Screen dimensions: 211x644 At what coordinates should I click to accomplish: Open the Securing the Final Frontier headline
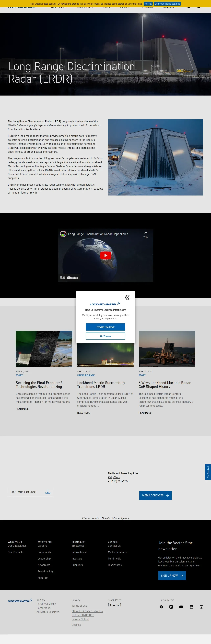[x=39, y=384]
